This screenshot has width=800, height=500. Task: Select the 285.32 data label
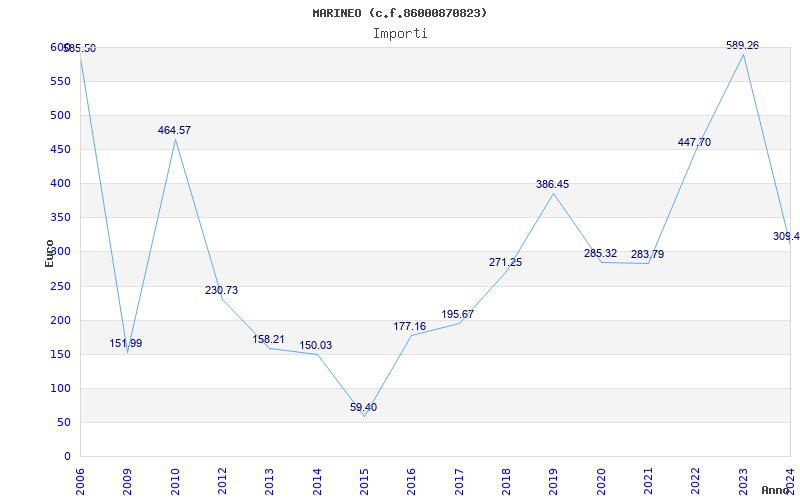click(x=601, y=253)
